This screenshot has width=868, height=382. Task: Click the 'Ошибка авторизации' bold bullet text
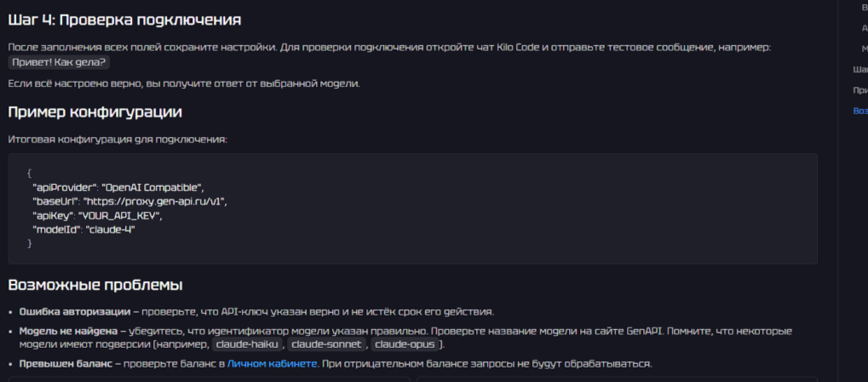[x=74, y=311]
